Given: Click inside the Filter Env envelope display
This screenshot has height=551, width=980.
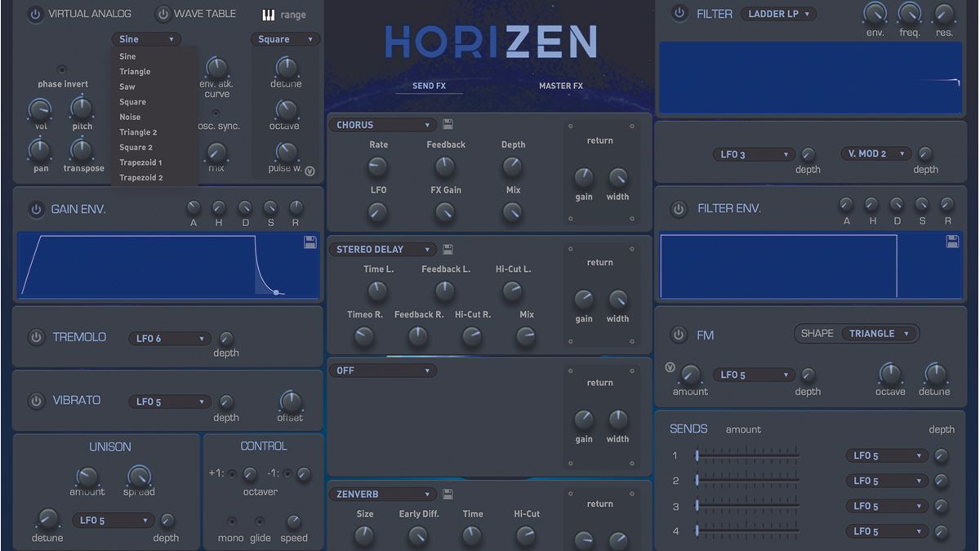Looking at the screenshot, I should [808, 265].
